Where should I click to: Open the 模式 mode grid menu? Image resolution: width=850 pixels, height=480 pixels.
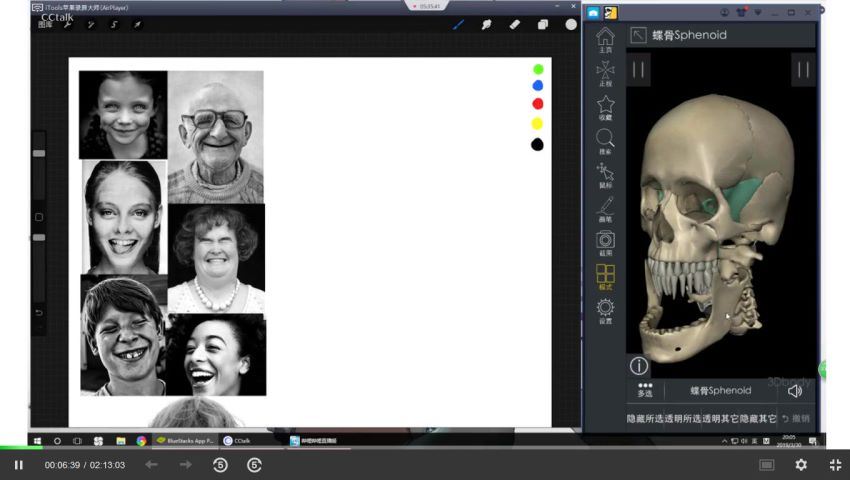pyautogui.click(x=605, y=277)
